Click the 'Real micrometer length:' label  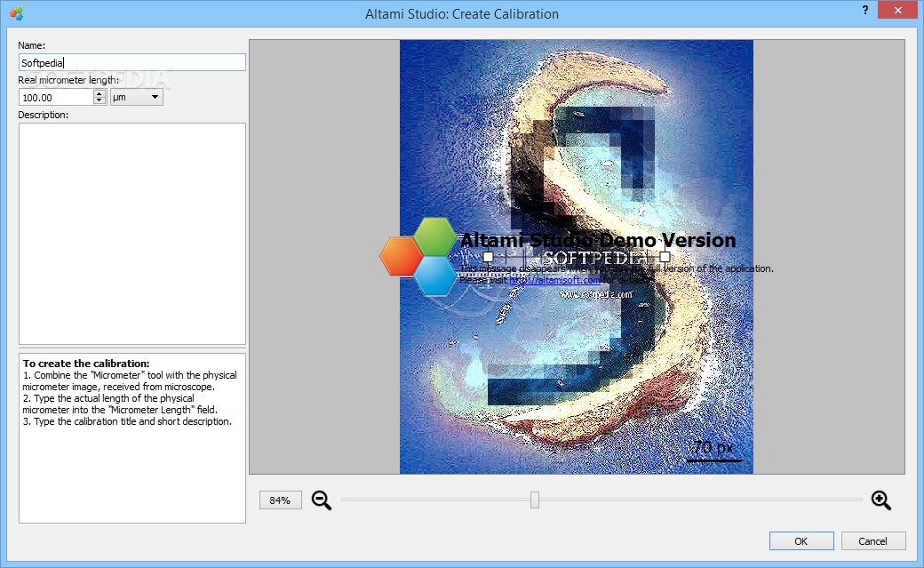point(68,80)
